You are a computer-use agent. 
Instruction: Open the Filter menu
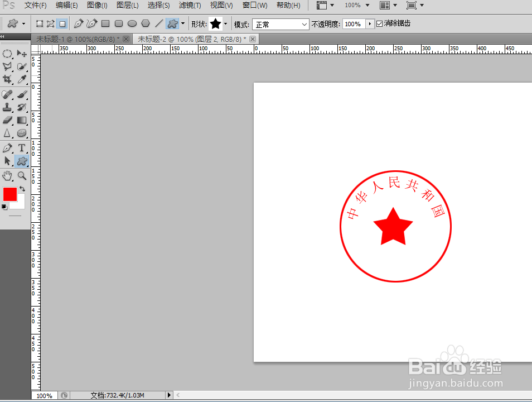pos(190,6)
